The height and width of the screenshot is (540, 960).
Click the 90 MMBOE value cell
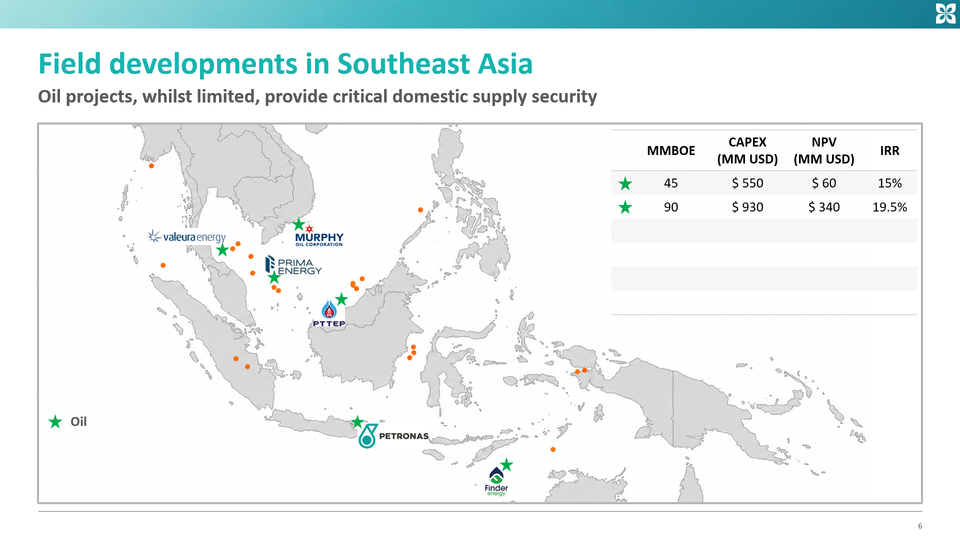[x=671, y=207]
